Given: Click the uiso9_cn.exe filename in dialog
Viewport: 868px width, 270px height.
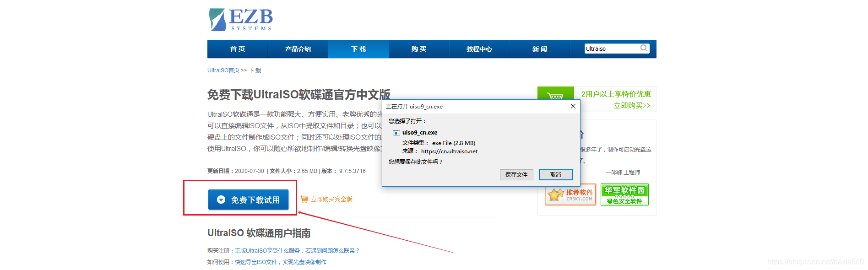Looking at the screenshot, I should [420, 133].
